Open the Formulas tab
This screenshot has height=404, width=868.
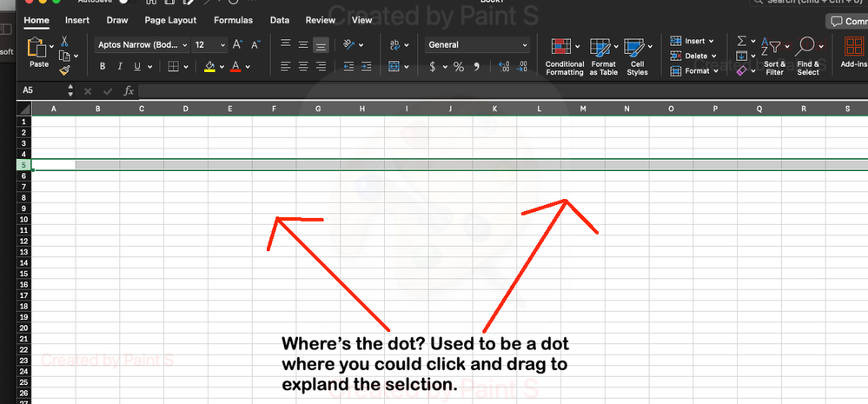pyautogui.click(x=233, y=21)
